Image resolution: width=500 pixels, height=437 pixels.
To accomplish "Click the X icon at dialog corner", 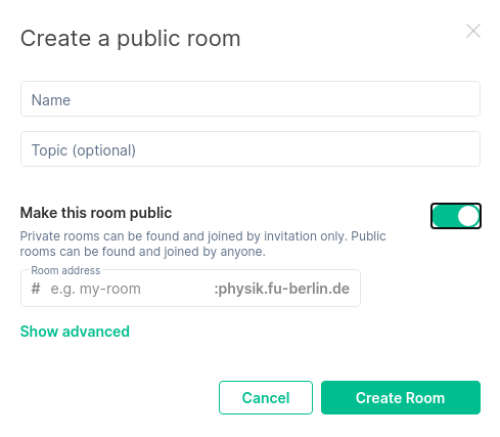I will coord(473,31).
